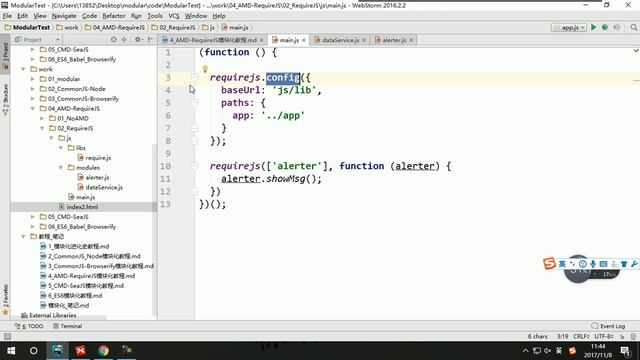Open the VCS menu

[174, 16]
